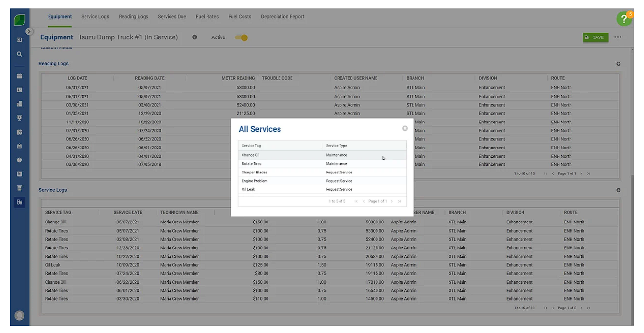Screen dimensions: 644x333
Task: Open the user avatar at sidebar bottom
Action: [19, 315]
